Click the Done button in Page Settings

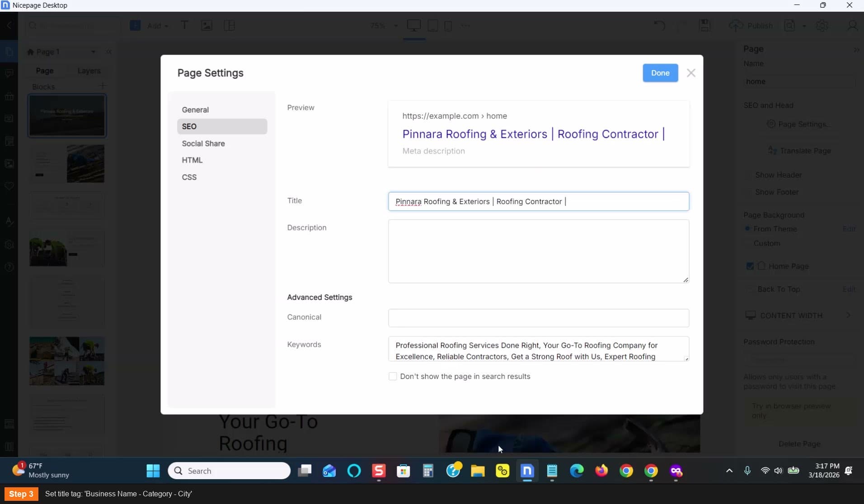click(660, 73)
